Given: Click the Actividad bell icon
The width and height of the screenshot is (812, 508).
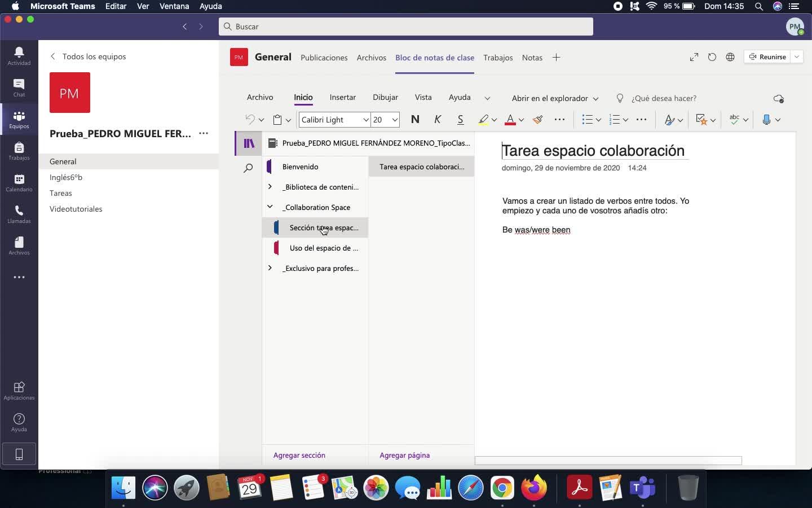Looking at the screenshot, I should click(19, 56).
